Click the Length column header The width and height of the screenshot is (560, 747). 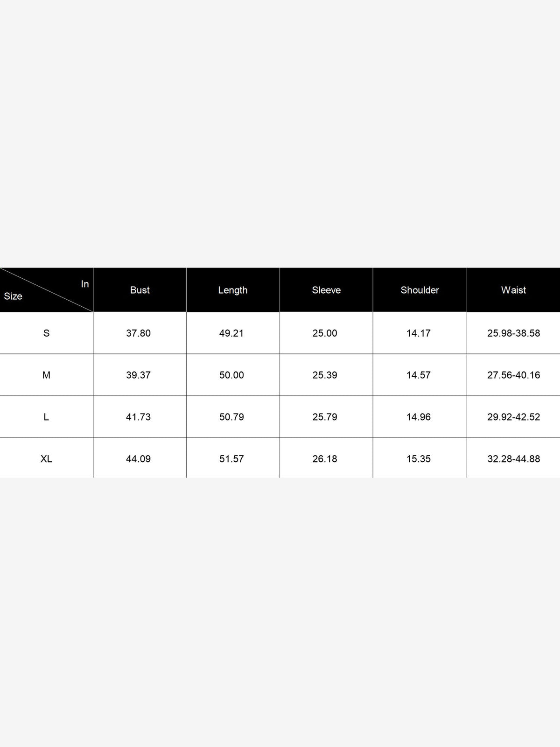(x=233, y=290)
